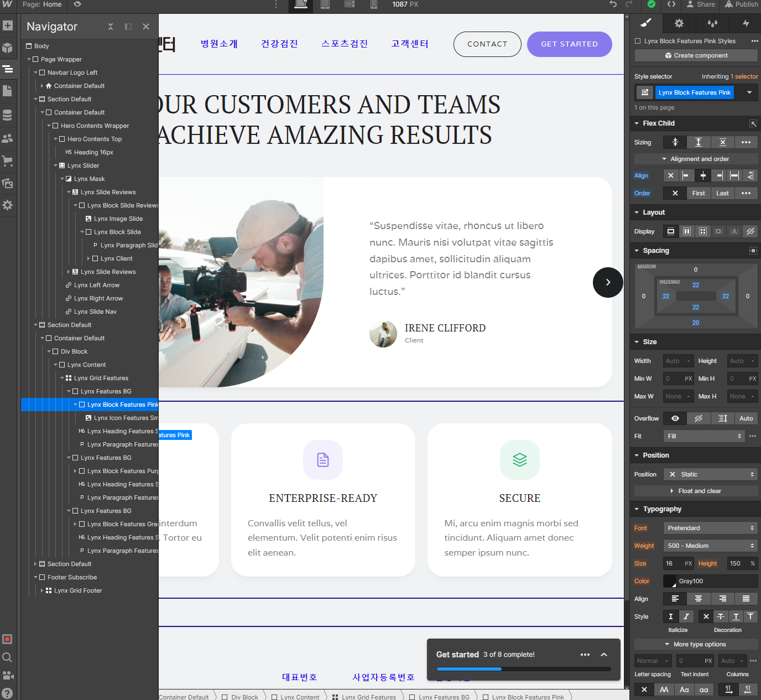Set Display to none (hidden)

pos(750,231)
